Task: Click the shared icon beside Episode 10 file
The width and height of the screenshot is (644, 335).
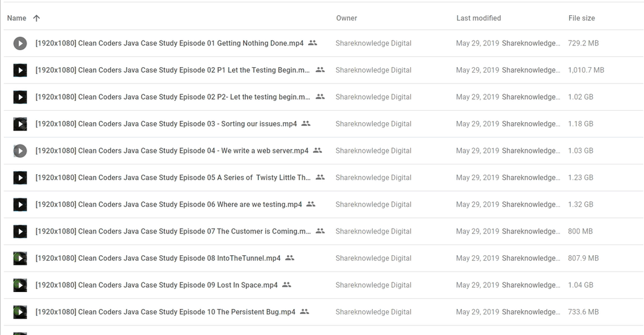Action: coord(304,311)
